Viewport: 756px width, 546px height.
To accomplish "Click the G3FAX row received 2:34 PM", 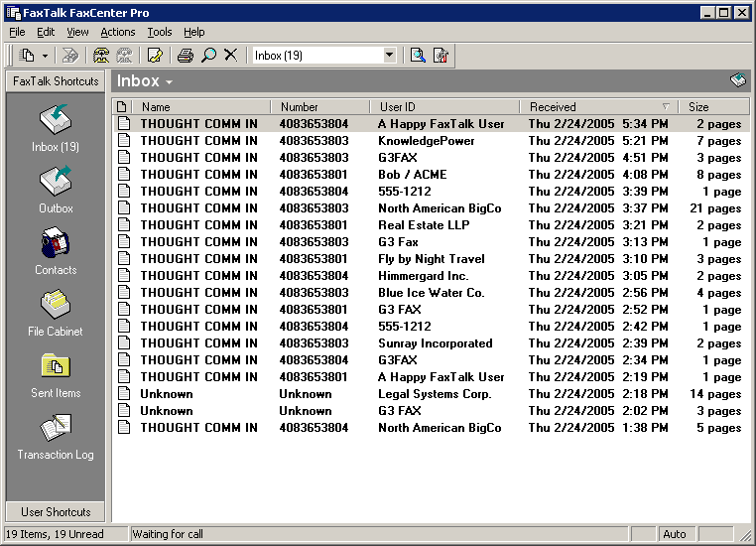I will coord(431,359).
